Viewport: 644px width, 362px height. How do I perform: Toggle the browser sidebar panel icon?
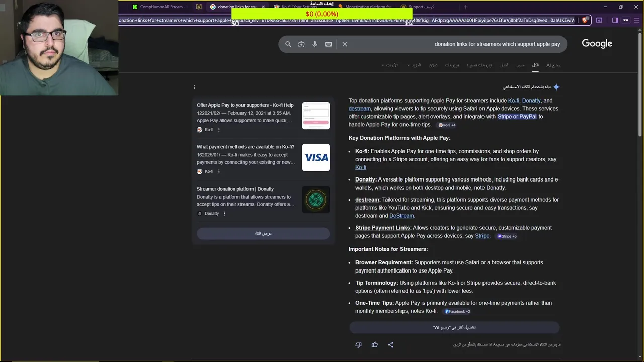point(615,20)
